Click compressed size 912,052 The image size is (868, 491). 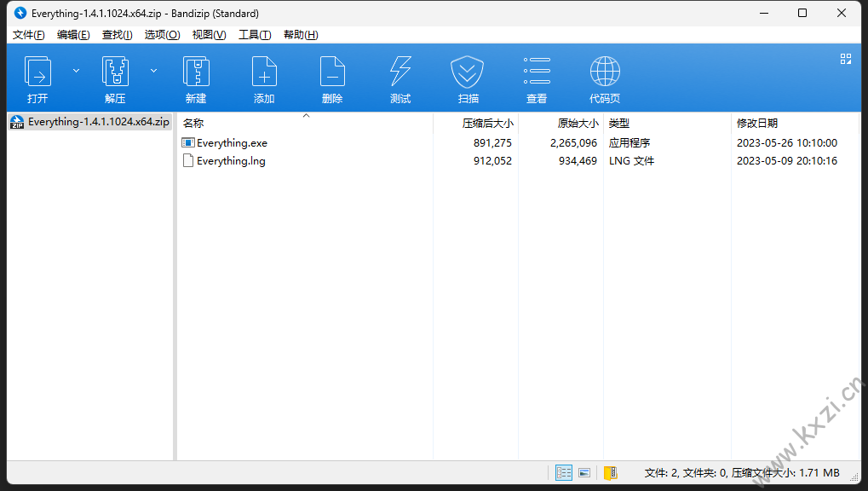pyautogui.click(x=492, y=161)
